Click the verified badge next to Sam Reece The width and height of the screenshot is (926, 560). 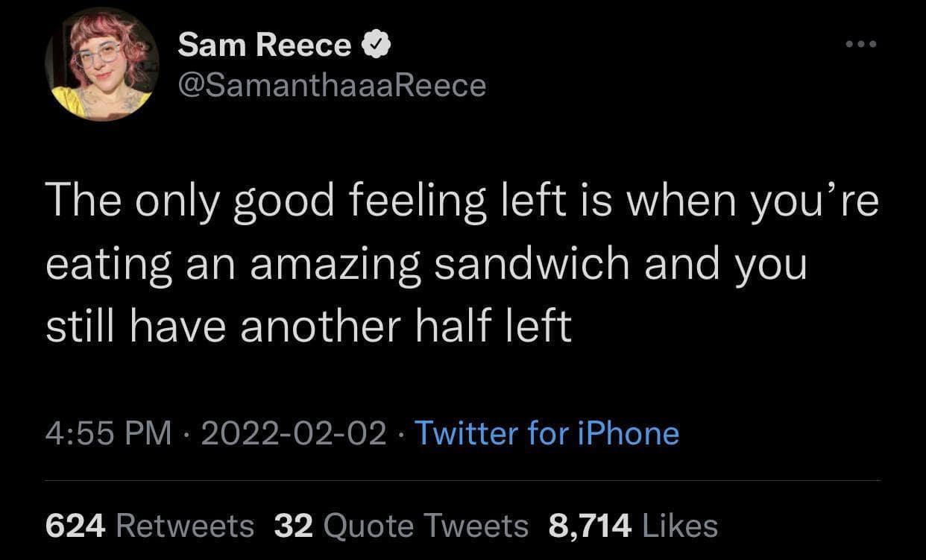(x=377, y=43)
